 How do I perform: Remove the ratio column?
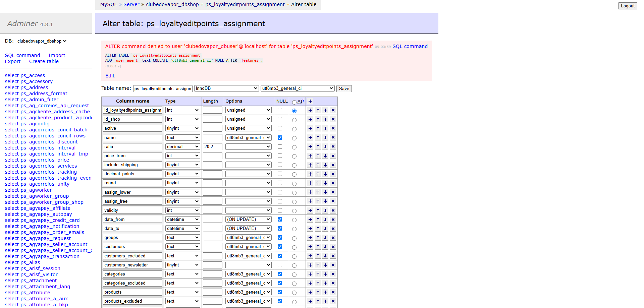coord(333,147)
